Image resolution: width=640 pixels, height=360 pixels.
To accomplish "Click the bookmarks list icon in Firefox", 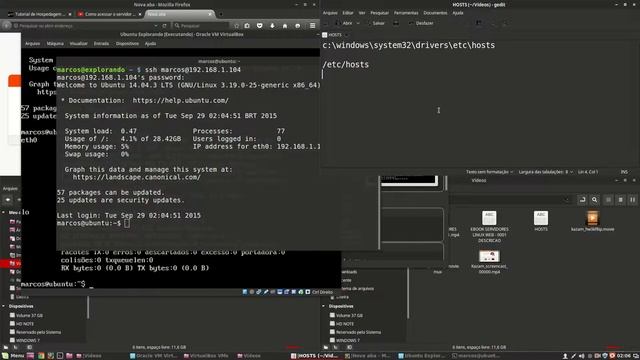I will 247,26.
